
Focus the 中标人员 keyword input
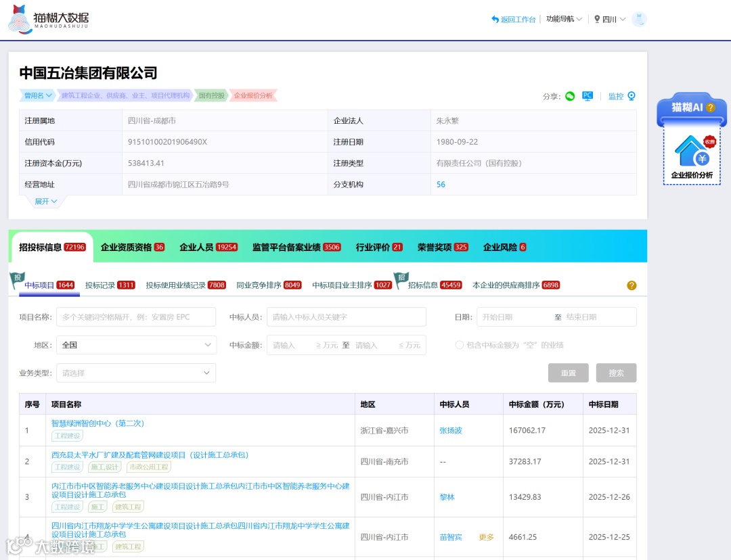click(347, 317)
